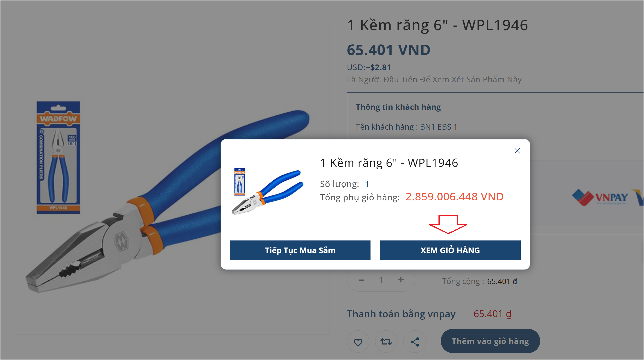Click the share icon

pyautogui.click(x=414, y=342)
